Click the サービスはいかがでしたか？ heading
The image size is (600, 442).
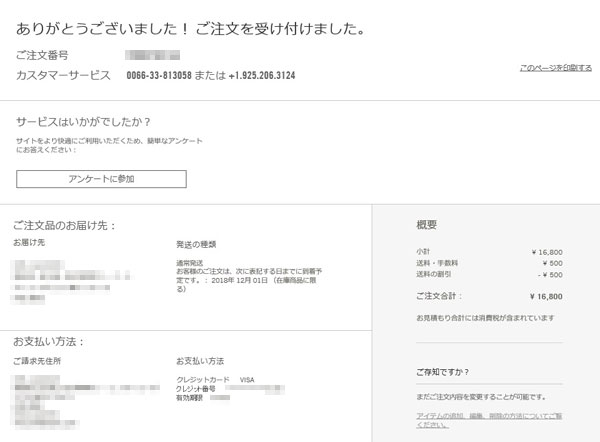[83, 122]
